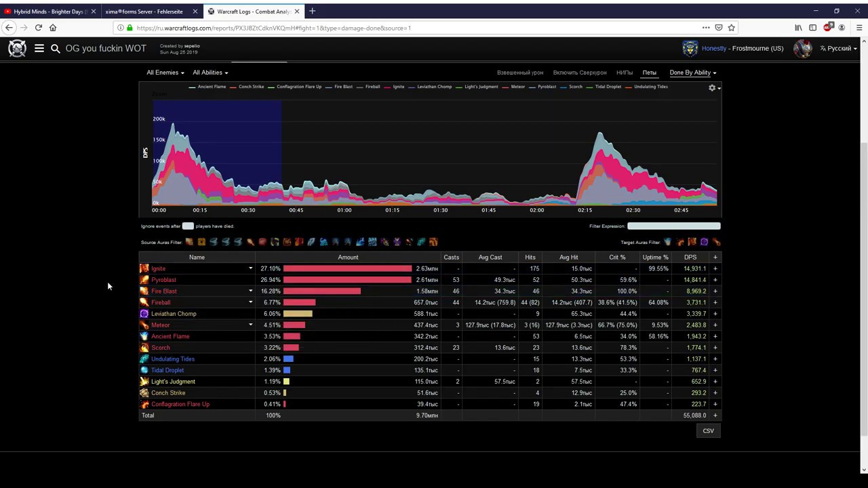The height and width of the screenshot is (488, 868).
Task: Open the Warcraft Logs site logo
Action: click(17, 48)
